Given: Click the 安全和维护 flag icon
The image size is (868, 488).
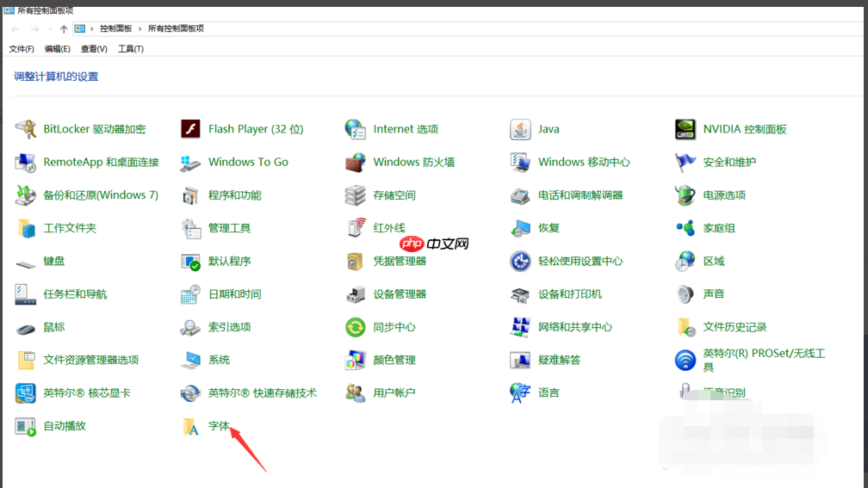Looking at the screenshot, I should (x=685, y=162).
